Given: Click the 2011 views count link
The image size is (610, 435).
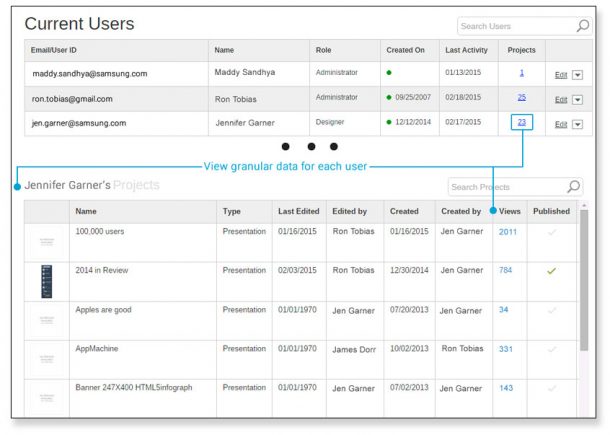Looking at the screenshot, I should tap(508, 232).
